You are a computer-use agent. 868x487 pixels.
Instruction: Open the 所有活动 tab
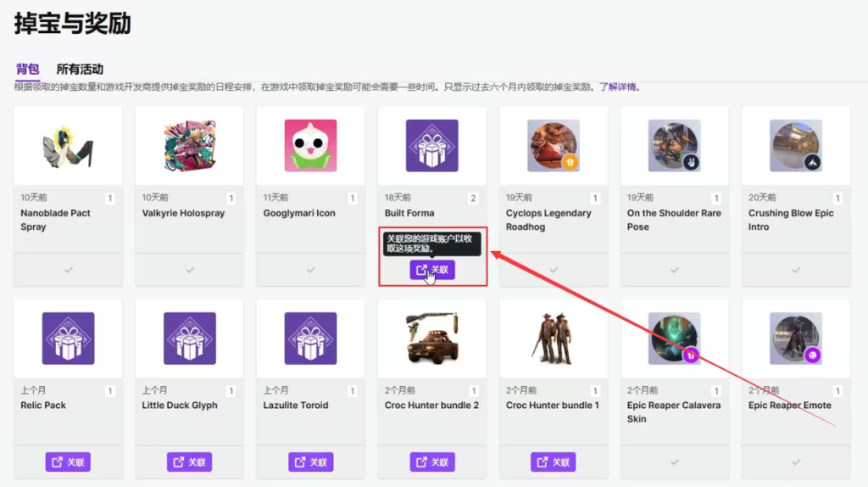(x=80, y=69)
